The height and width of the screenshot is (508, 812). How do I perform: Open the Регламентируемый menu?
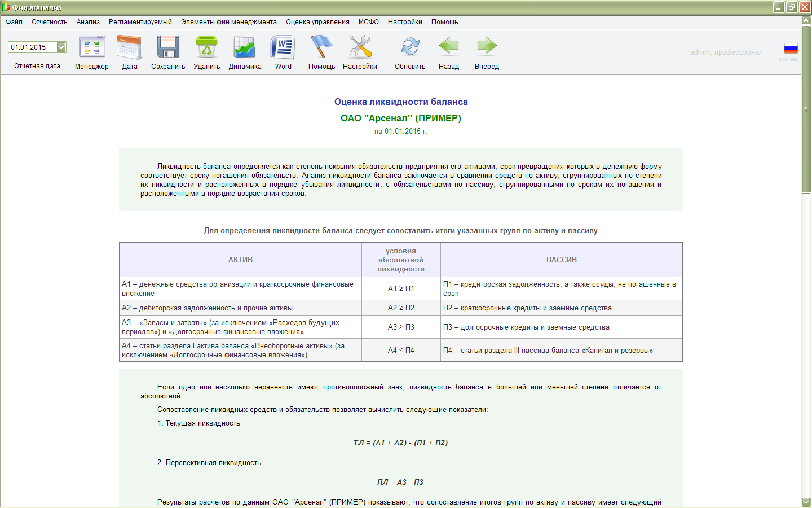coord(140,22)
